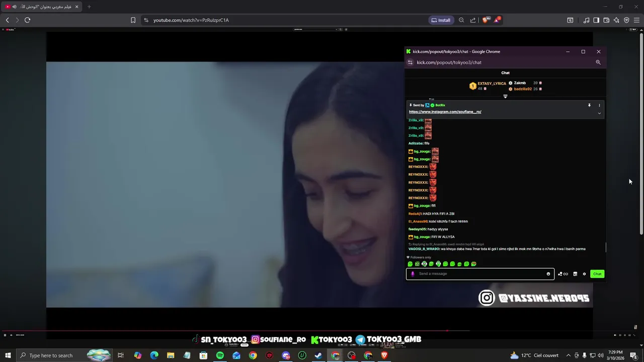Mute the YouTube tab audio icon

click(x=14, y=7)
